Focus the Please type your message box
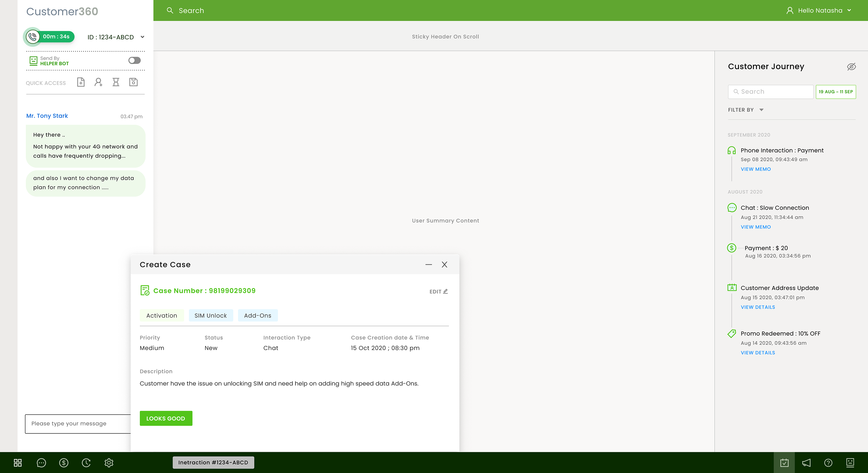 point(78,424)
